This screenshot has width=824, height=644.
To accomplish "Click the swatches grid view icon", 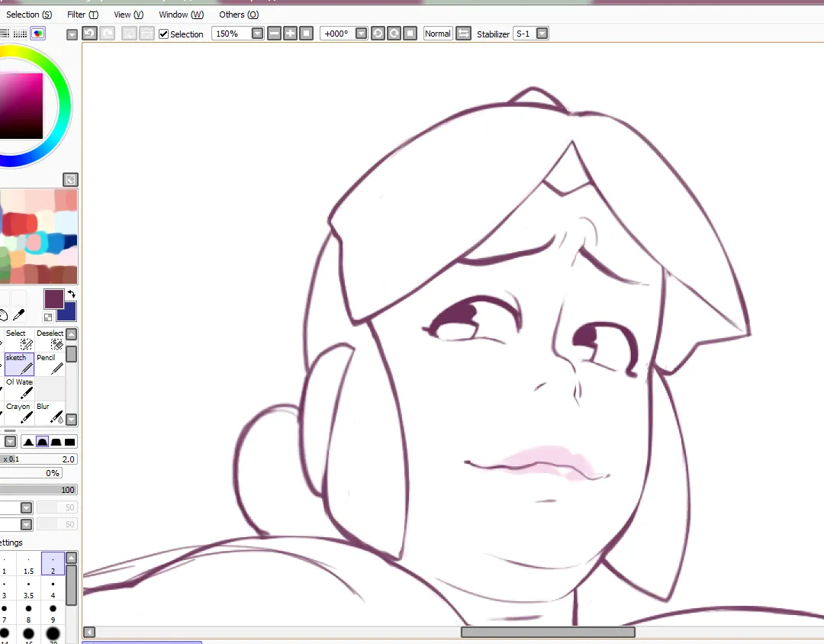I will [x=20, y=34].
